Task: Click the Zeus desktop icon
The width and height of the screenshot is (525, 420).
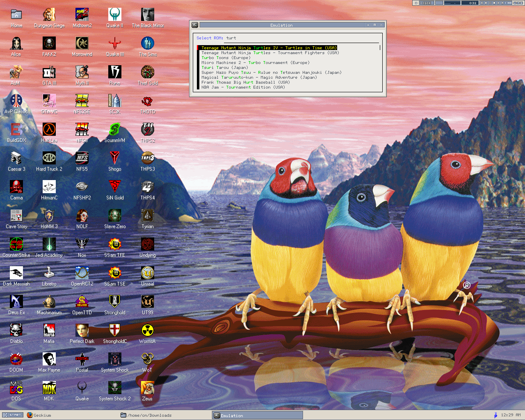Action: 148,390
